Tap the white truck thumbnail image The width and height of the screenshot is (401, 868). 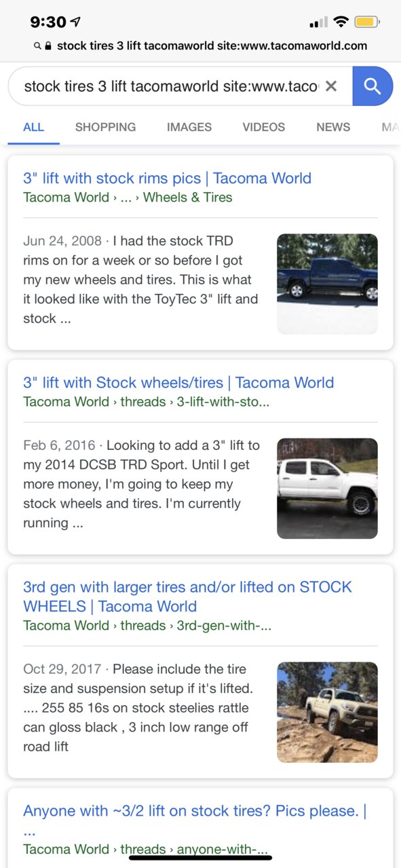(x=327, y=488)
